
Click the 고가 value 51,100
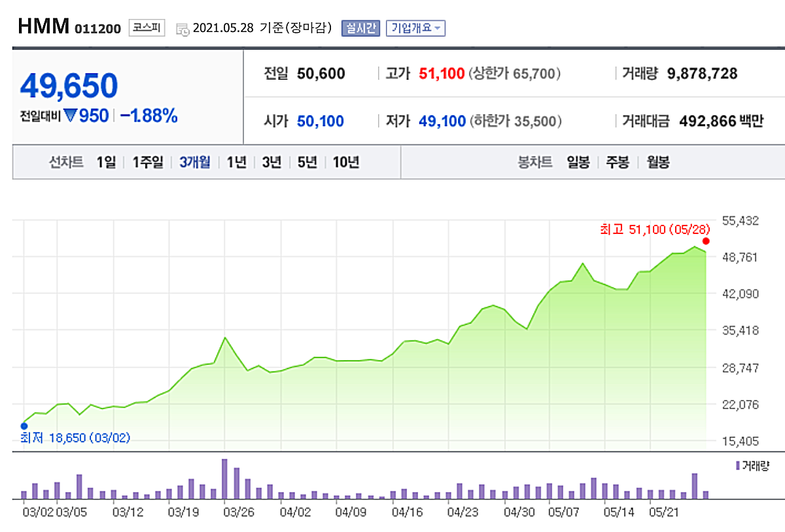[x=442, y=74]
